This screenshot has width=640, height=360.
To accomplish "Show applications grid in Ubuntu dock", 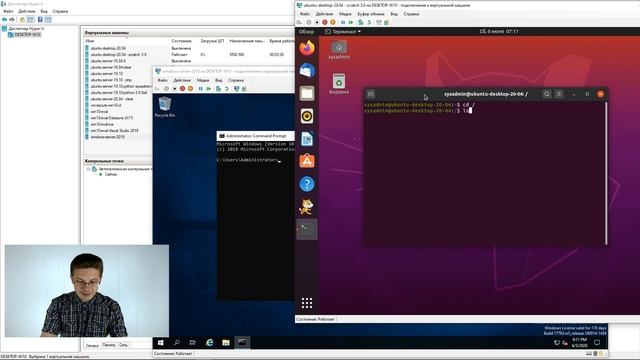I will tap(307, 303).
